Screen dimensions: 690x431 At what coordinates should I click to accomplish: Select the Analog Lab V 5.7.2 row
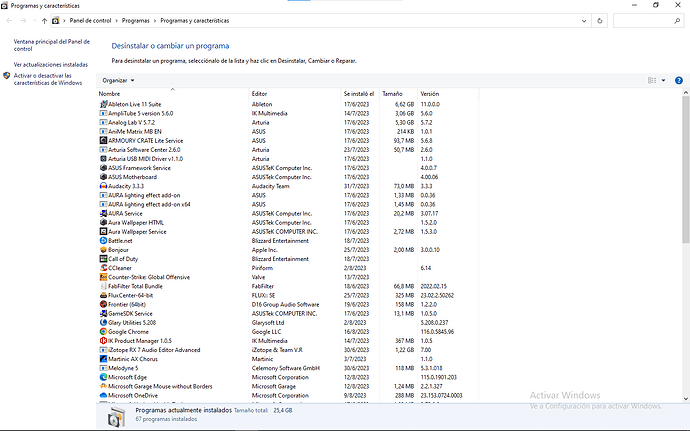click(287, 123)
